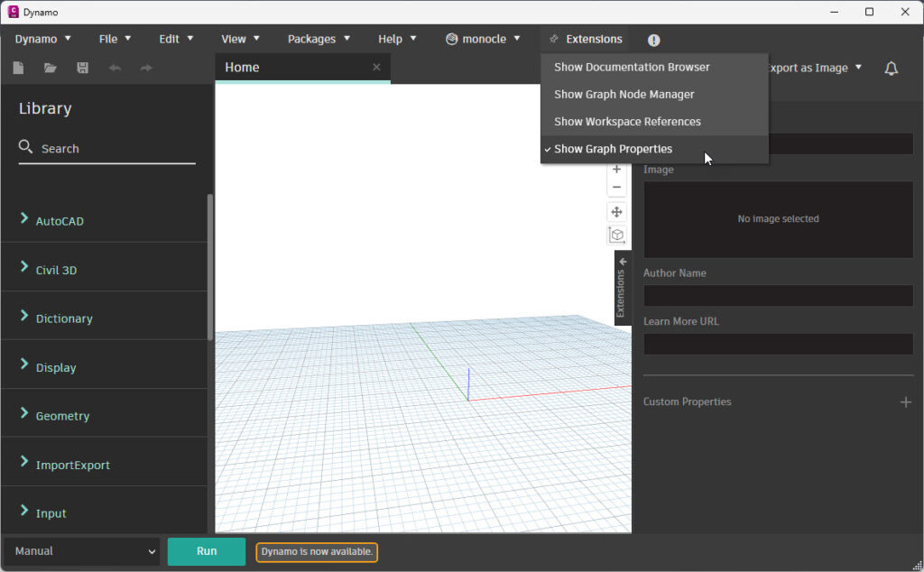924x572 pixels.
Task: Click the Custom Properties heading
Action: [687, 401]
